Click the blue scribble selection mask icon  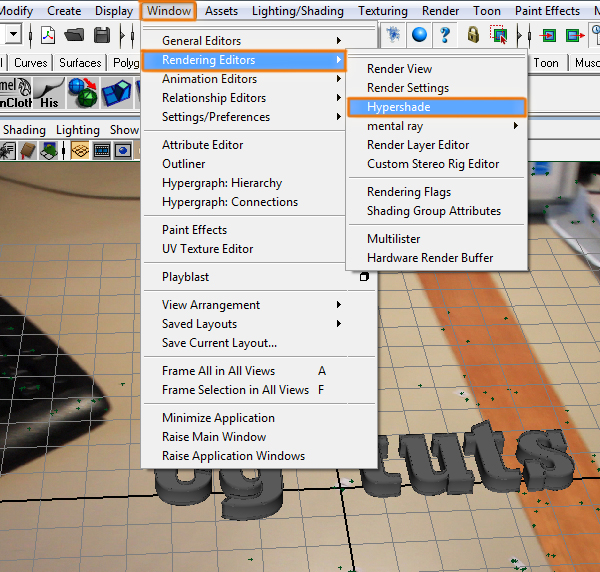pos(393,35)
